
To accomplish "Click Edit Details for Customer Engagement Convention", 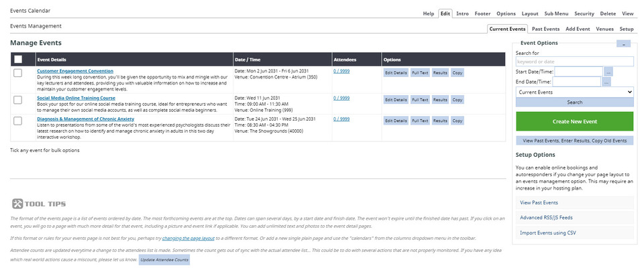I will click(395, 72).
